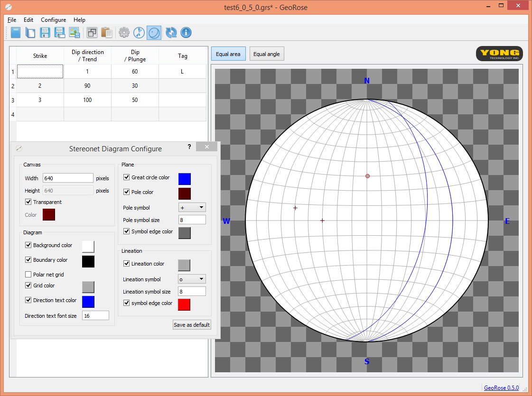Open the black Boundary color swatch
The image size is (532, 396).
click(x=88, y=261)
